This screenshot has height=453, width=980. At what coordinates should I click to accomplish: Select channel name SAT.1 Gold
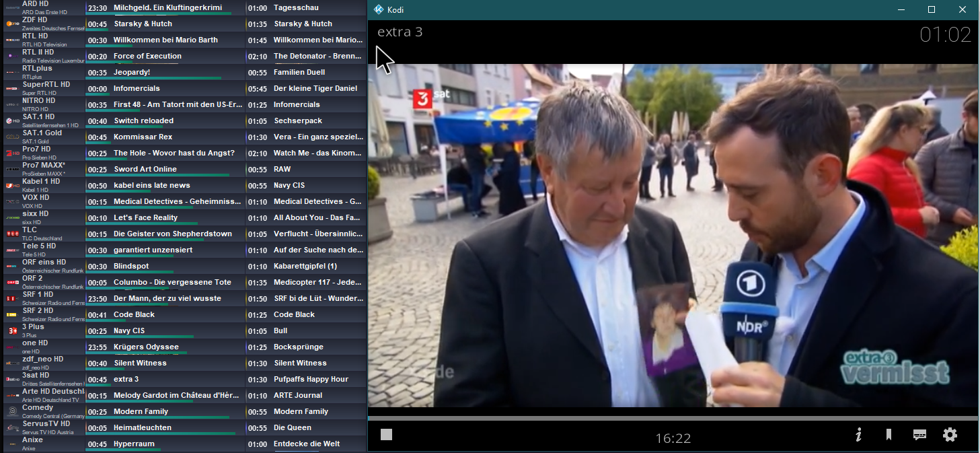pyautogui.click(x=42, y=133)
